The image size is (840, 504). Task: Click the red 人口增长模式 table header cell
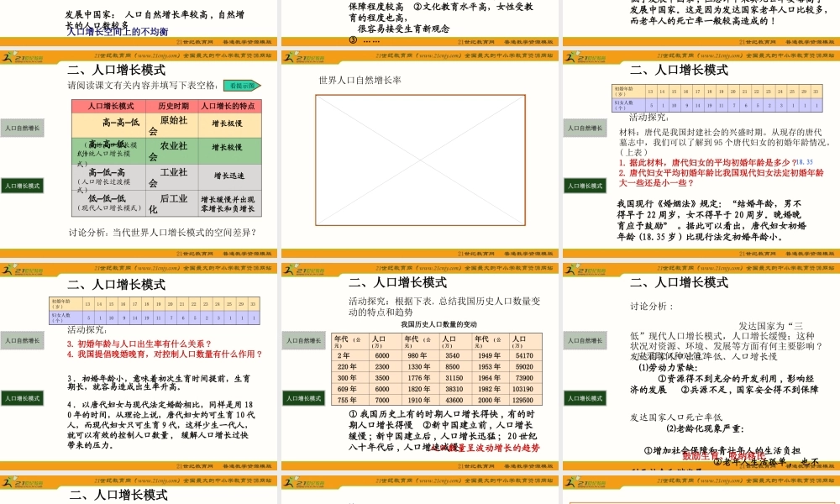108,106
